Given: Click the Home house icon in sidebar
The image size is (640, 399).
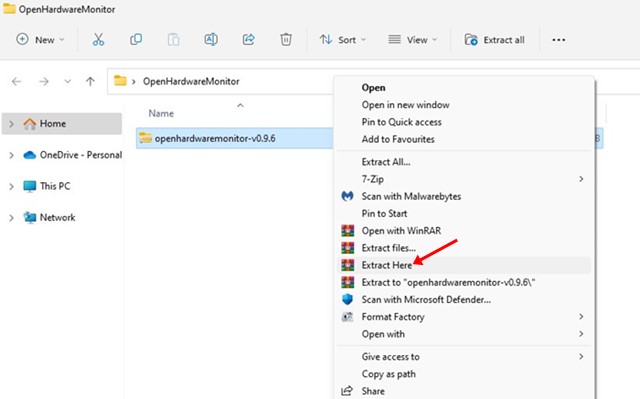Looking at the screenshot, I should click(29, 124).
